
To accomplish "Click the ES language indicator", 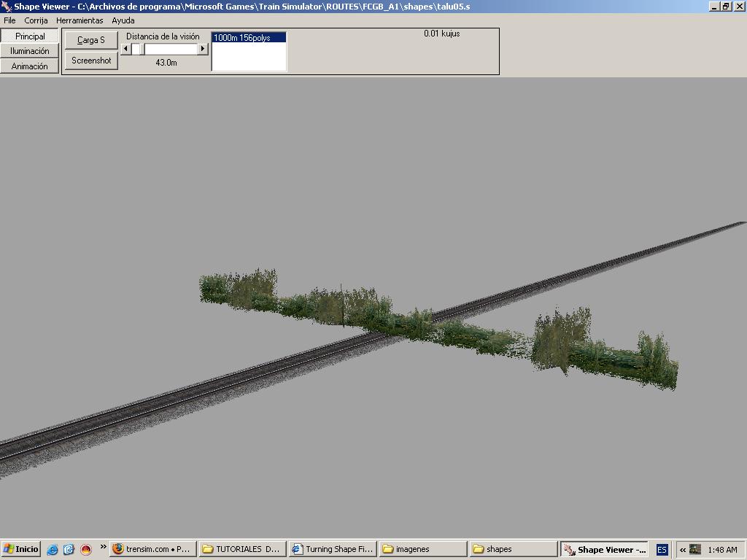I will click(662, 549).
